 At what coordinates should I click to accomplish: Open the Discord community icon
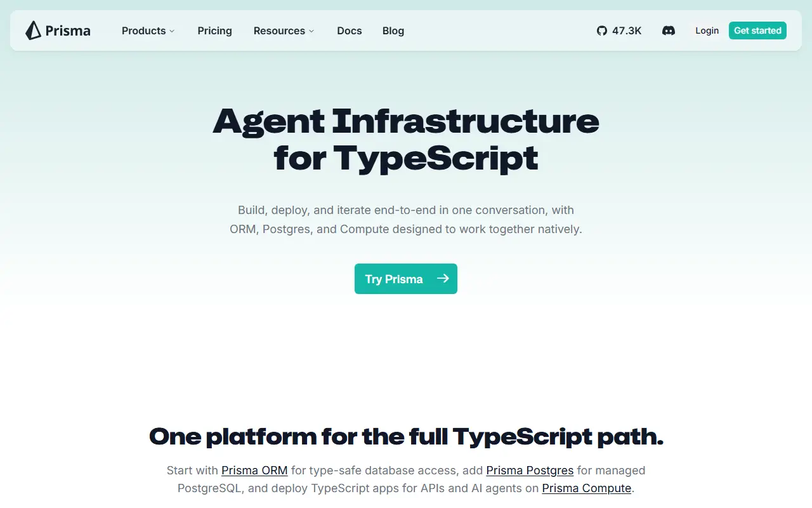669,30
